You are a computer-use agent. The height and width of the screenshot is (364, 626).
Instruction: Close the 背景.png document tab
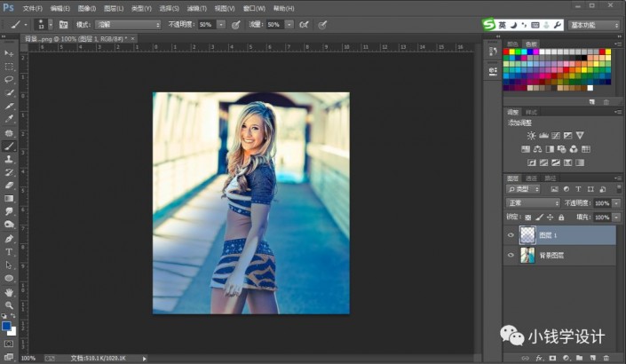[x=132, y=38]
